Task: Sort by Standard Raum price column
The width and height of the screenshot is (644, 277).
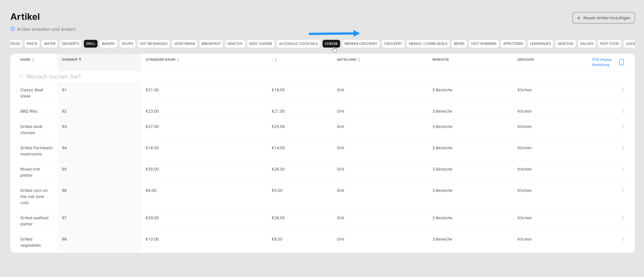Action: coord(162,60)
